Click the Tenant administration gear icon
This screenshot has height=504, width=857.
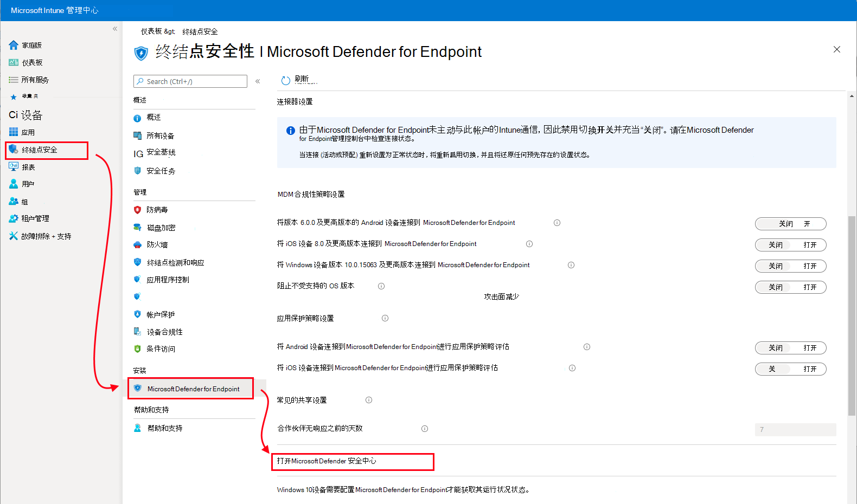(14, 218)
